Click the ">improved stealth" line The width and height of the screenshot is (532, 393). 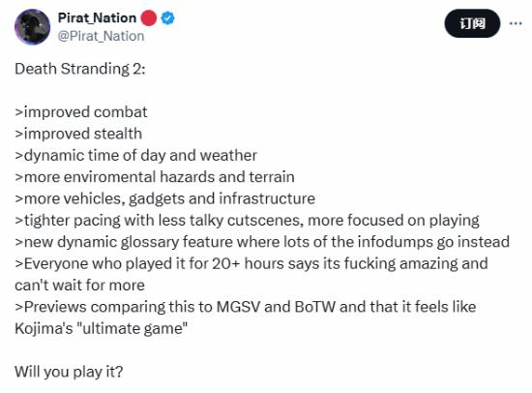[x=78, y=134]
